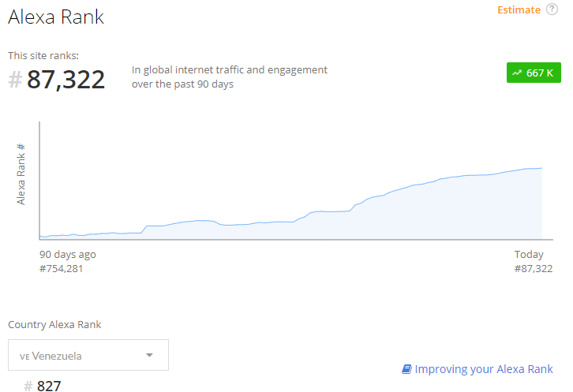Image resolution: width=573 pixels, height=392 pixels.
Task: Click the 90 days ago label
Action: 68,254
